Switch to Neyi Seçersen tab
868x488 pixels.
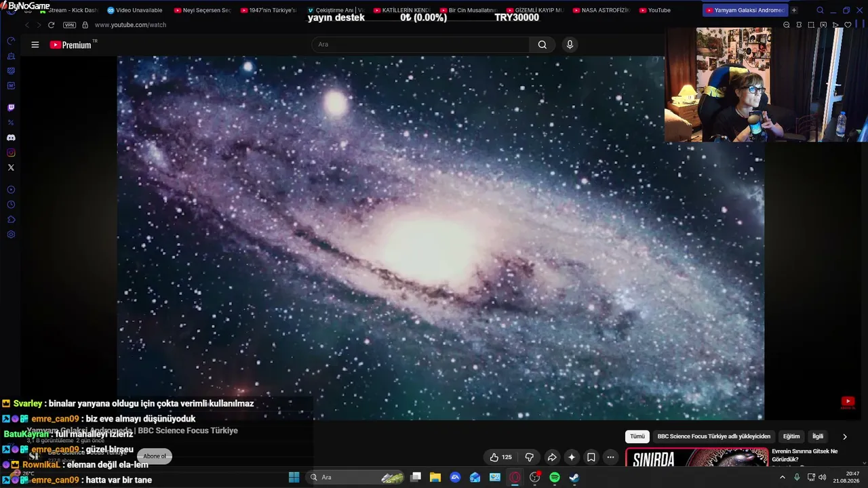click(201, 10)
